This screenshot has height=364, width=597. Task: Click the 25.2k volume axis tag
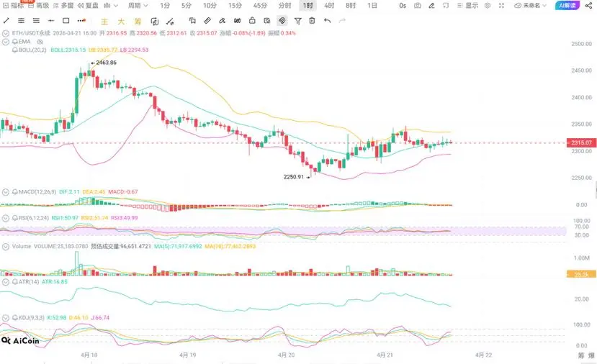[x=581, y=274]
